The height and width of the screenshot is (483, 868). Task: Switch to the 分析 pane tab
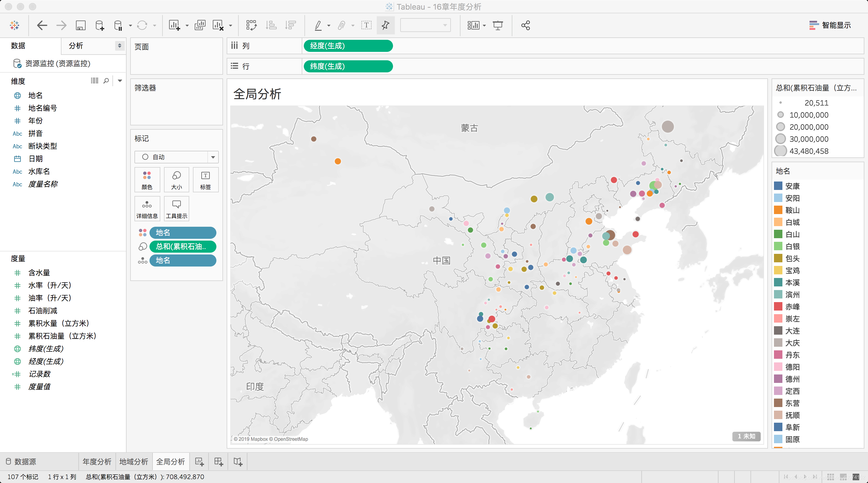point(76,46)
